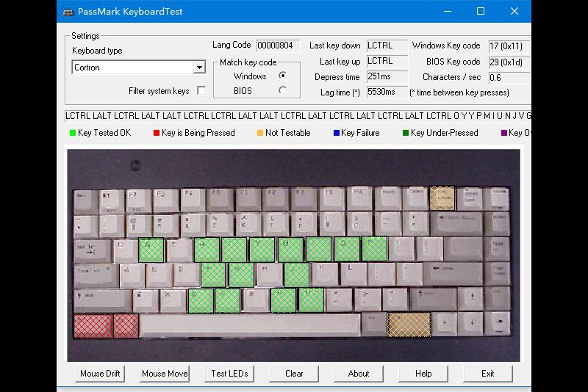Click the red Key is Being Pressed swatch
This screenshot has width=588, height=392.
point(157,133)
